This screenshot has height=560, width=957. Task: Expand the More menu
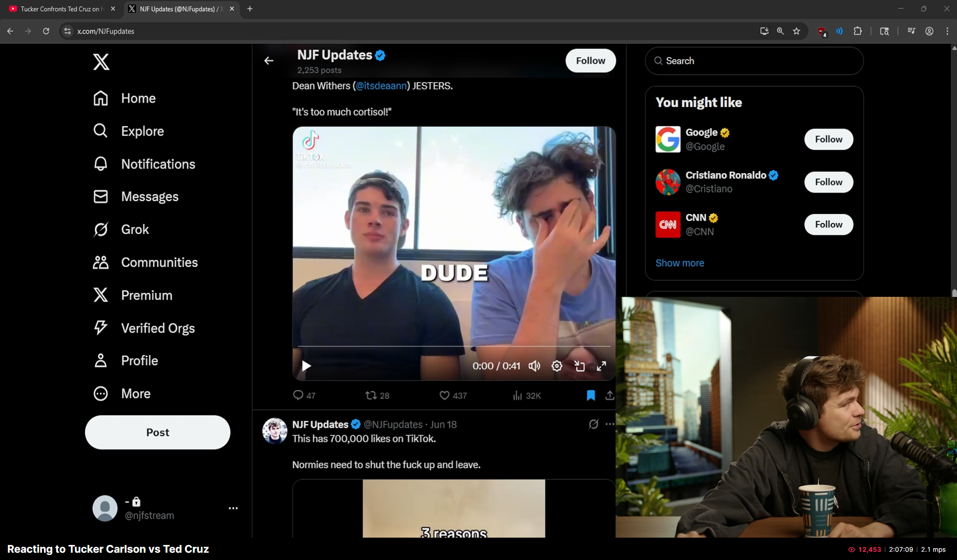pyautogui.click(x=121, y=393)
